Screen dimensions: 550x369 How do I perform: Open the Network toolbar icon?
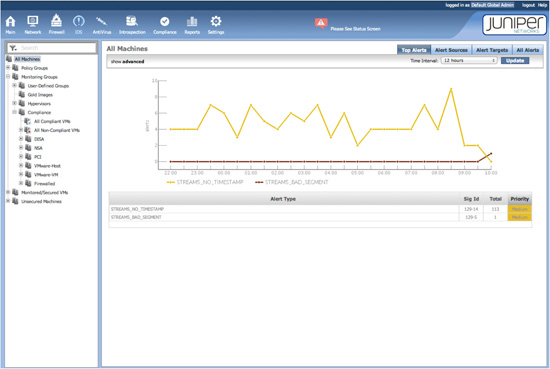tap(33, 21)
